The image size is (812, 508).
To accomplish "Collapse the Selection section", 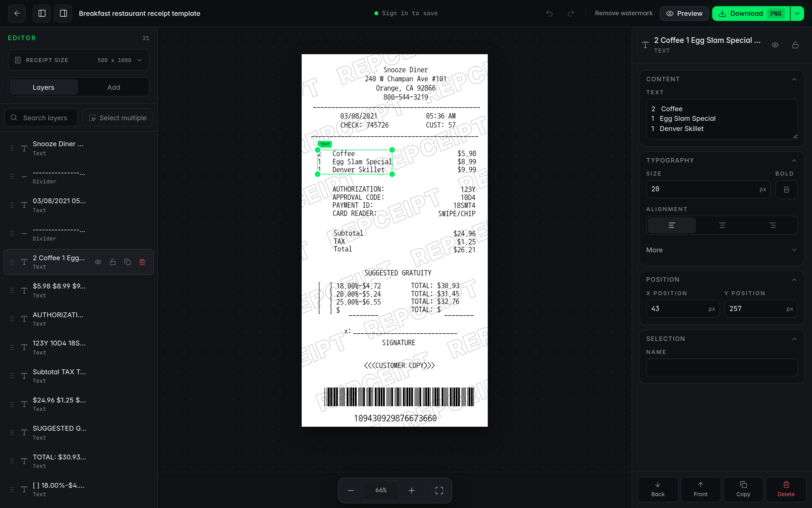I will coord(794,339).
